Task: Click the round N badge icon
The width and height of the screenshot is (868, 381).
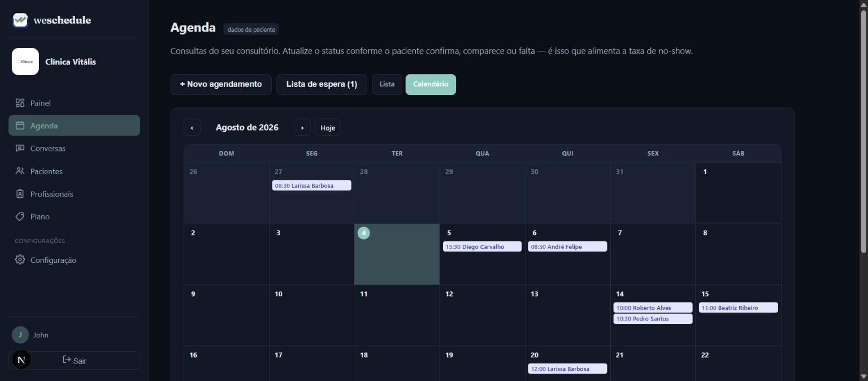Action: click(21, 360)
